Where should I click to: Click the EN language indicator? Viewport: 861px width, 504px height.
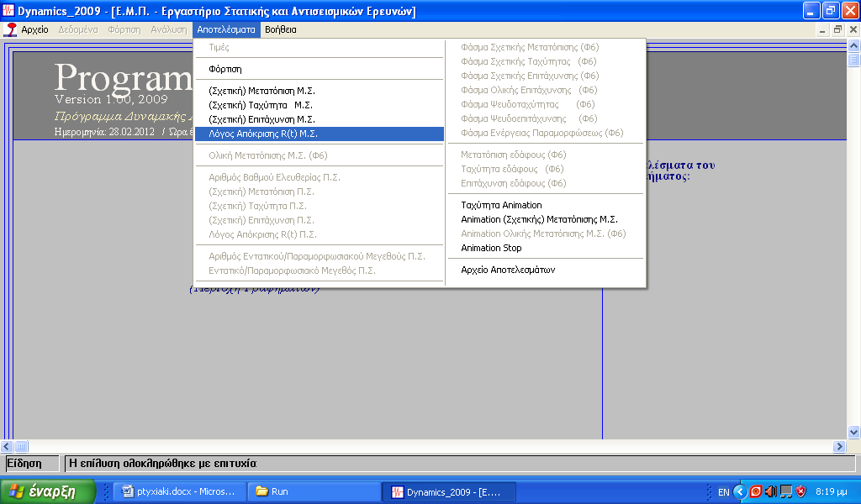[x=724, y=492]
